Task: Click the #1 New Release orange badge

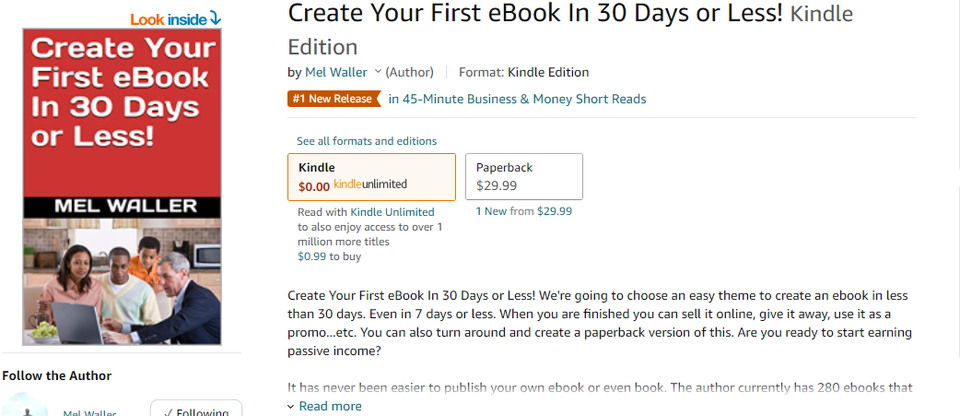Action: point(334,99)
